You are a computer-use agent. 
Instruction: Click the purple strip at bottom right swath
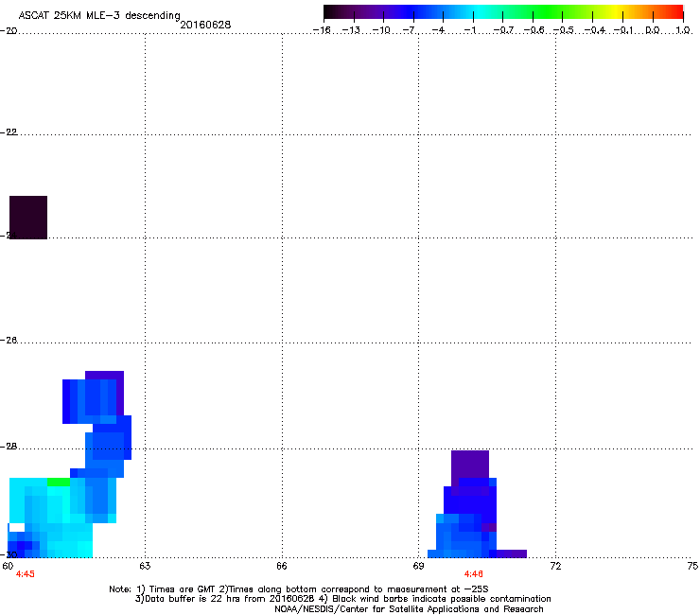click(x=512, y=553)
